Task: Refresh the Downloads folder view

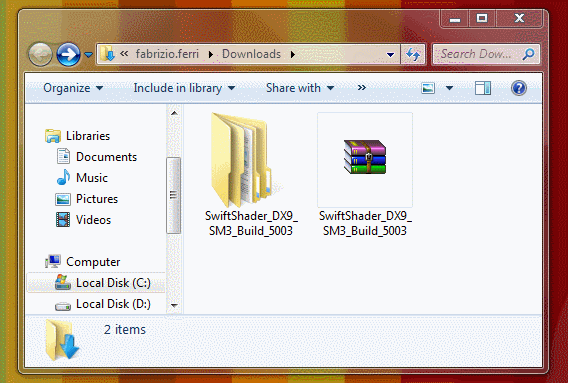Action: (413, 54)
